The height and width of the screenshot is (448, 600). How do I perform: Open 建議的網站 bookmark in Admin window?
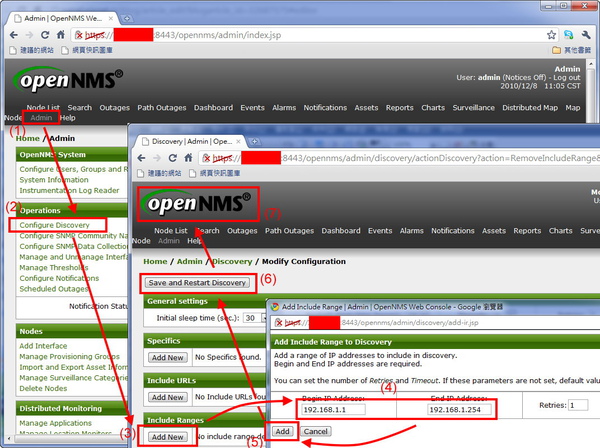(x=32, y=50)
